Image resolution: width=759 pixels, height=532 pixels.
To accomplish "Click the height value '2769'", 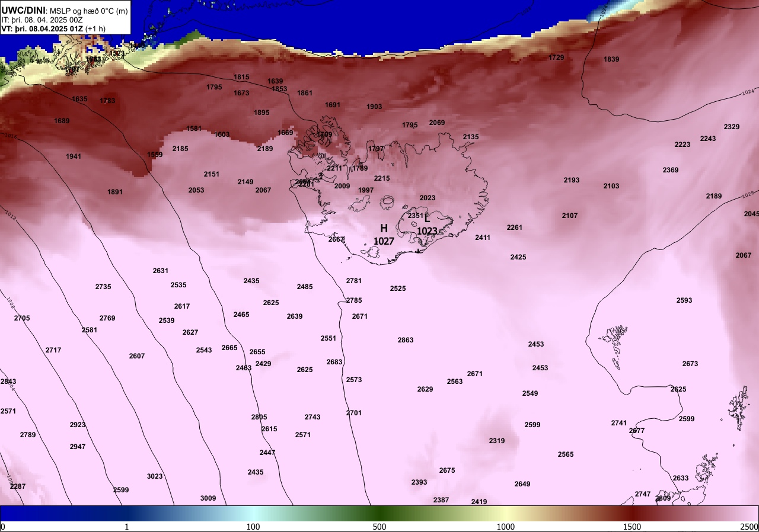I will [107, 318].
